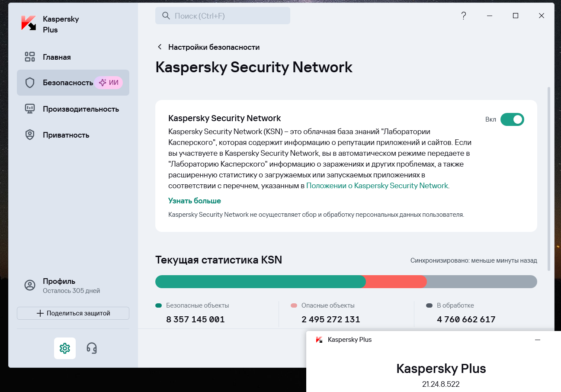This screenshot has width=561, height=392.
Task: Open Положении о Kaspersky Security Network link
Action: (x=377, y=186)
